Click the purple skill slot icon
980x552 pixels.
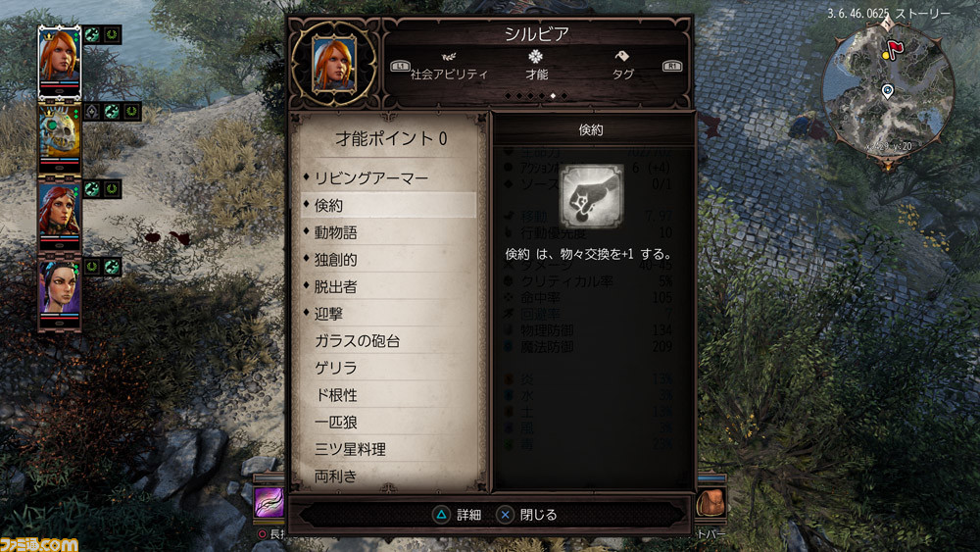click(x=269, y=502)
